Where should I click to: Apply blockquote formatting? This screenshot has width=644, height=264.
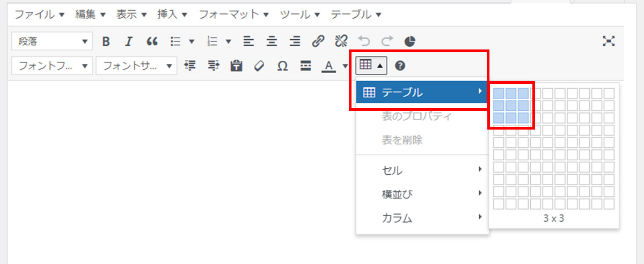152,41
